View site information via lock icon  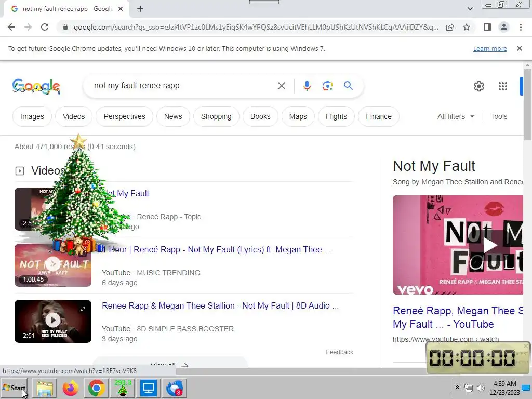pyautogui.click(x=65, y=27)
